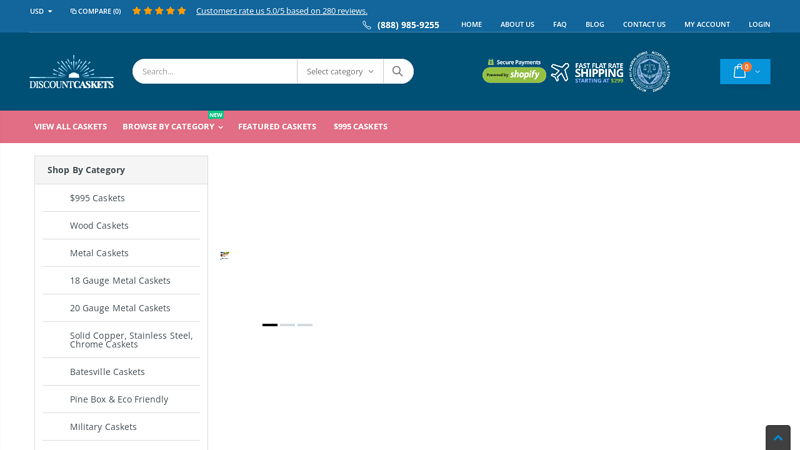The width and height of the screenshot is (800, 450).
Task: Go to the Featured Caskets menu
Action: tap(277, 127)
